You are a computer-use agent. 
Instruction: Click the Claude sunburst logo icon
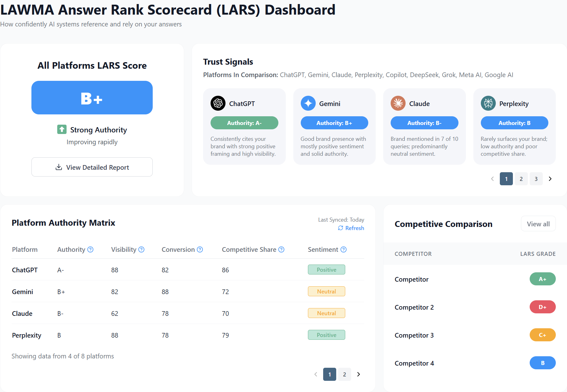coord(398,103)
